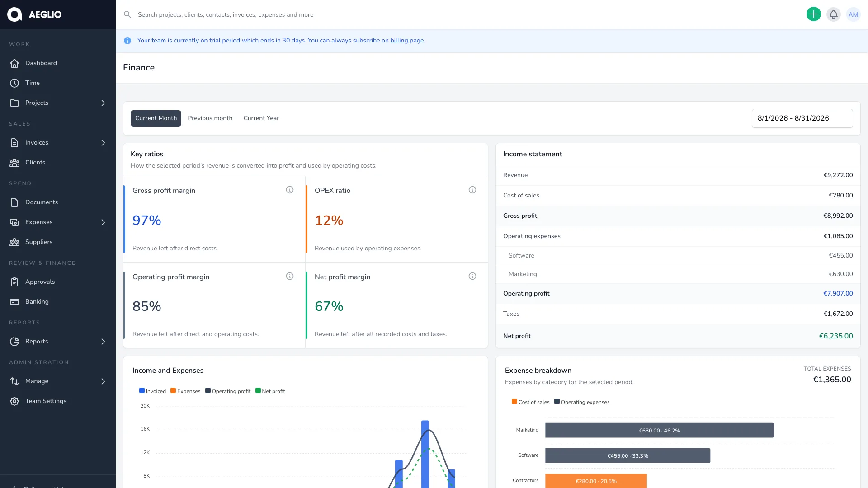
Task: Toggle Net profit series in legend
Action: click(x=270, y=391)
